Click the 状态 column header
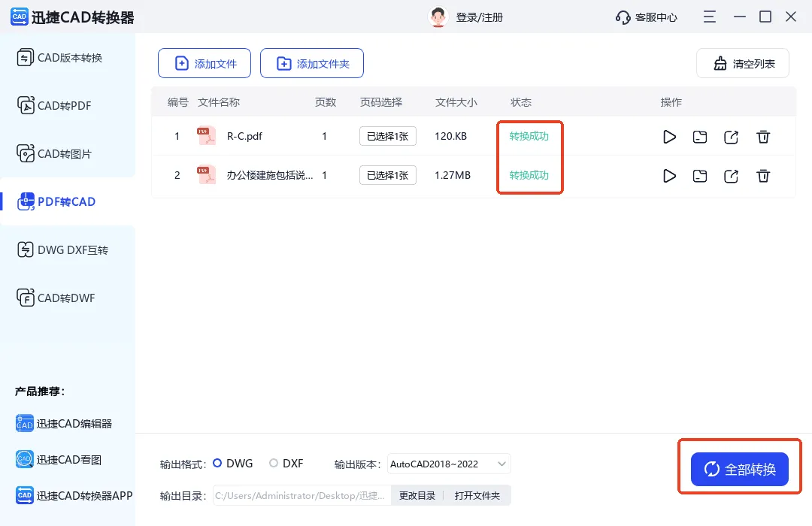Viewport: 812px width, 526px height. coord(521,102)
